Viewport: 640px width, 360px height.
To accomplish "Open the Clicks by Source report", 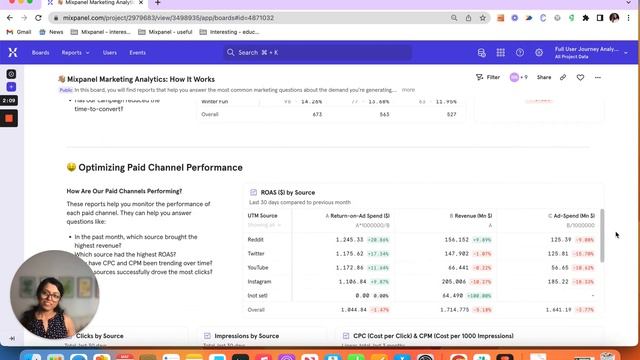I will tap(99, 336).
